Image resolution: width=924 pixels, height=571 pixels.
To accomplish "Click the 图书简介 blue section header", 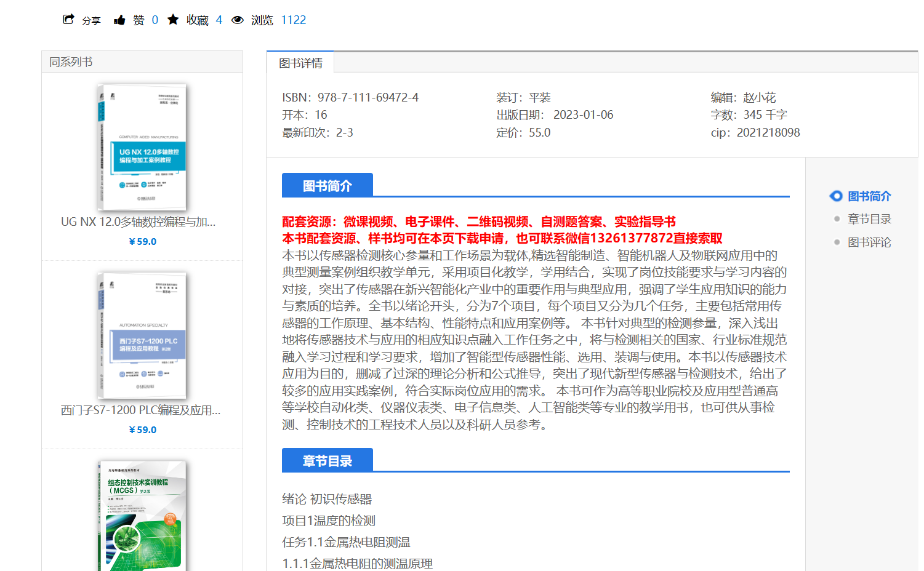I will tap(327, 185).
